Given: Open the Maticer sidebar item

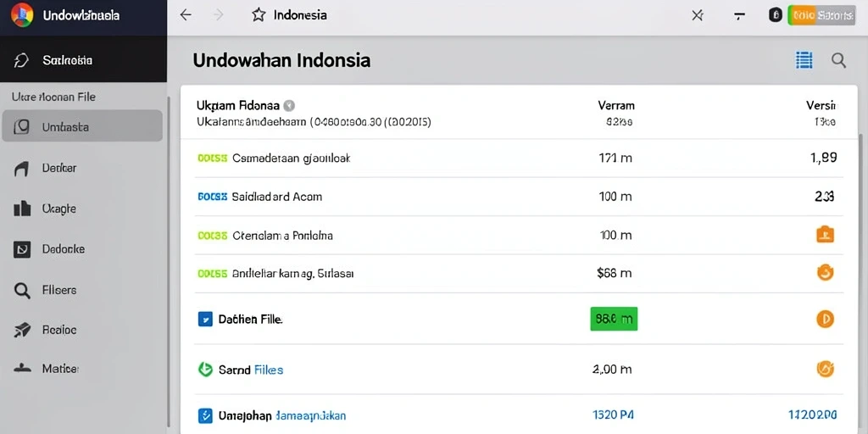Looking at the screenshot, I should tap(82, 368).
